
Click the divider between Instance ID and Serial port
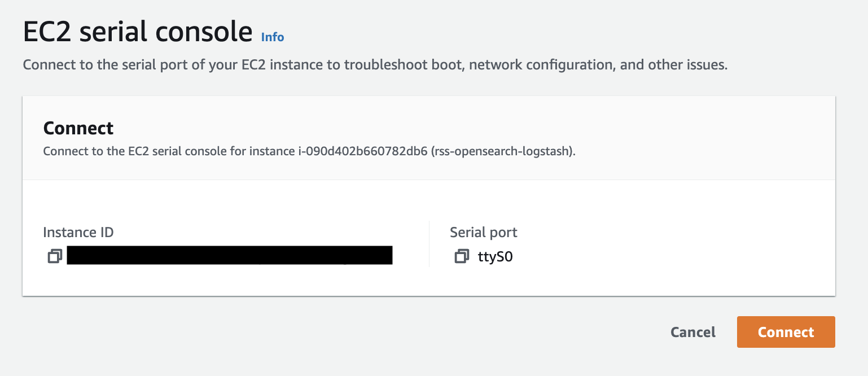tap(429, 244)
